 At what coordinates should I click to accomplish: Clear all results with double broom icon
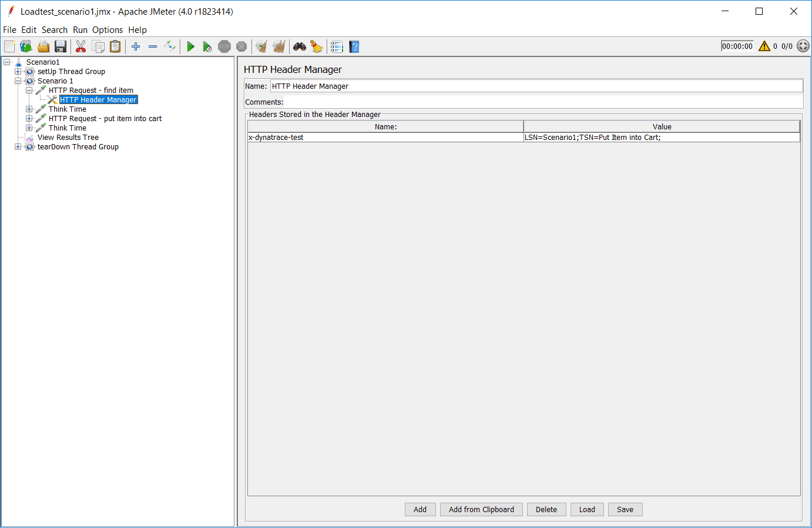tap(279, 46)
